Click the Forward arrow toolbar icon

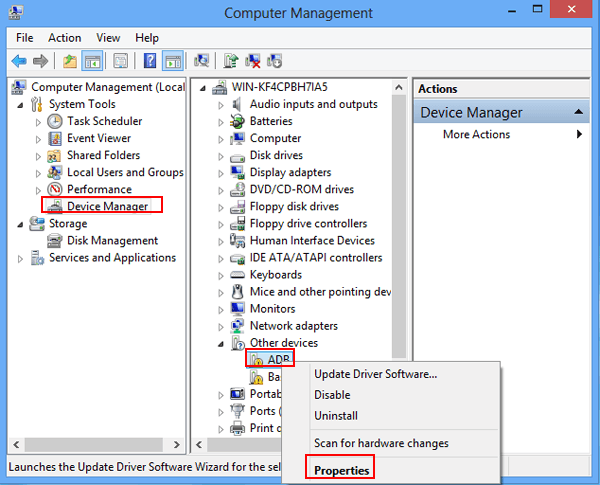coord(40,61)
